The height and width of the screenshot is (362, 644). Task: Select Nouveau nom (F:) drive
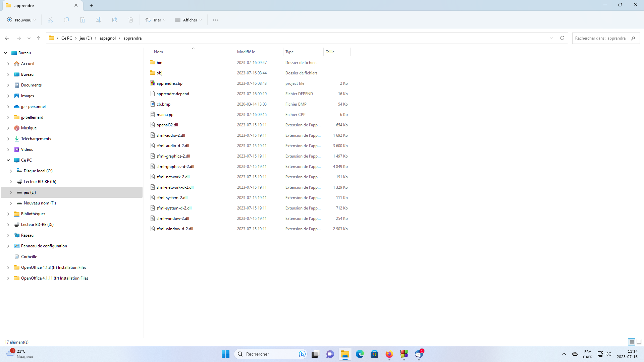tap(40, 203)
